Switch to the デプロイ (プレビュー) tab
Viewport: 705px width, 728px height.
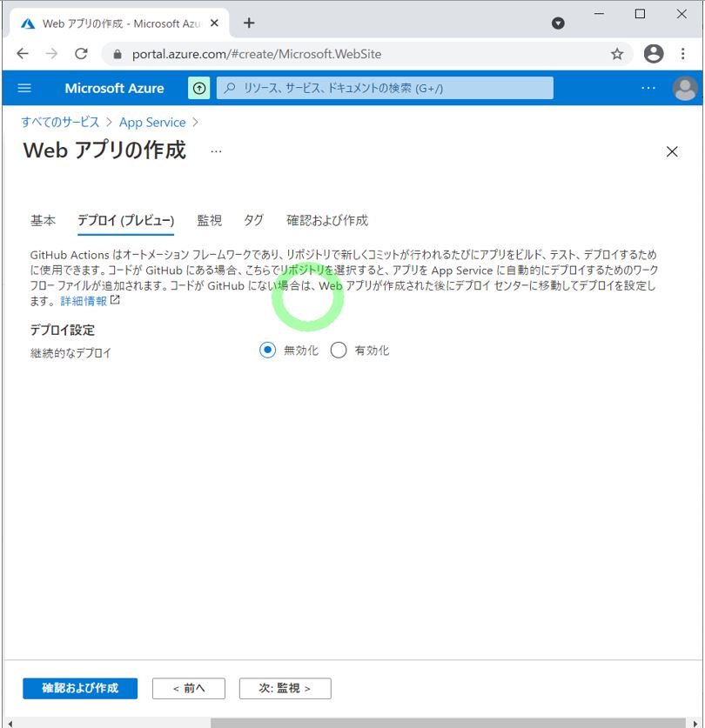pyautogui.click(x=125, y=220)
